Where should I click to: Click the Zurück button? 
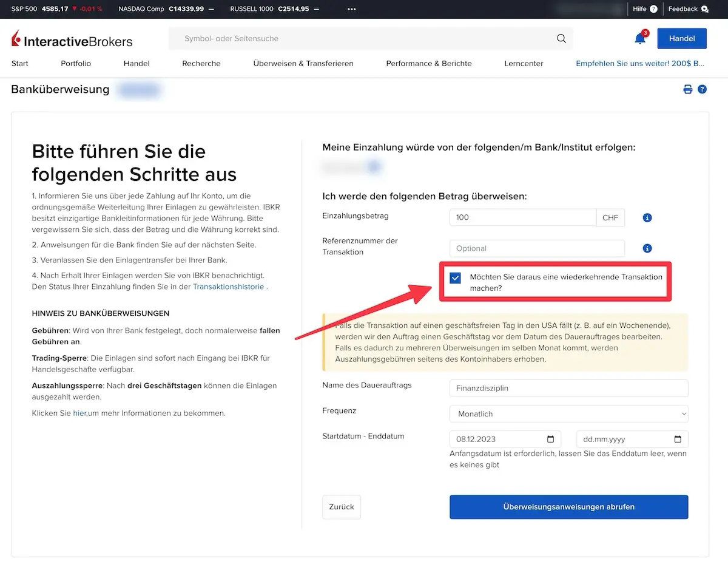[x=342, y=507]
